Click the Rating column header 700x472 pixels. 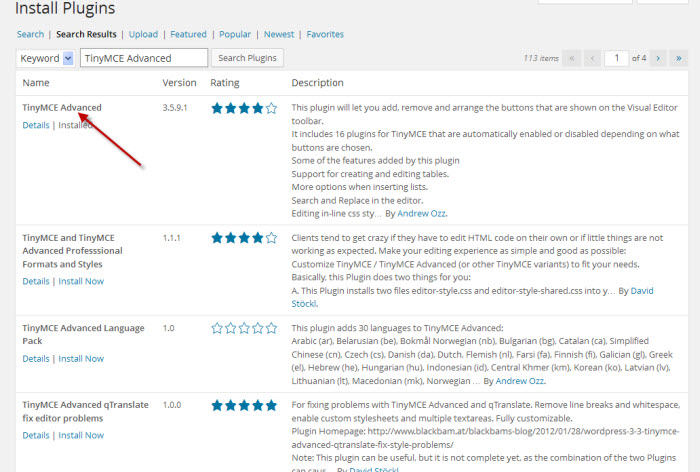click(x=225, y=83)
